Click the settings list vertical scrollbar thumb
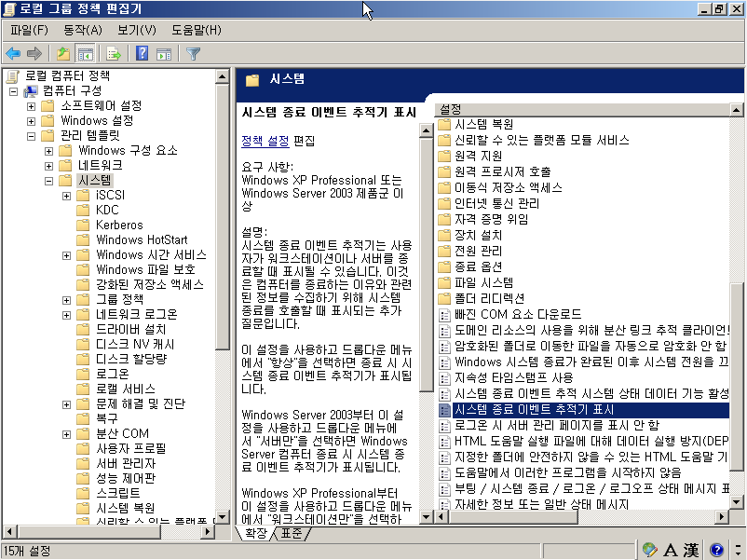Viewport: 747px width, 560px height. (x=737, y=376)
